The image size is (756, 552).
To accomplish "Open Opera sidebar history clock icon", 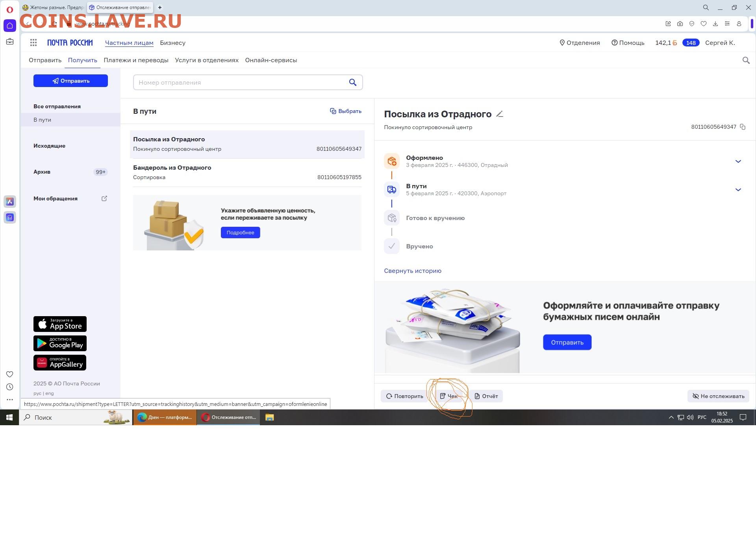I will [10, 387].
